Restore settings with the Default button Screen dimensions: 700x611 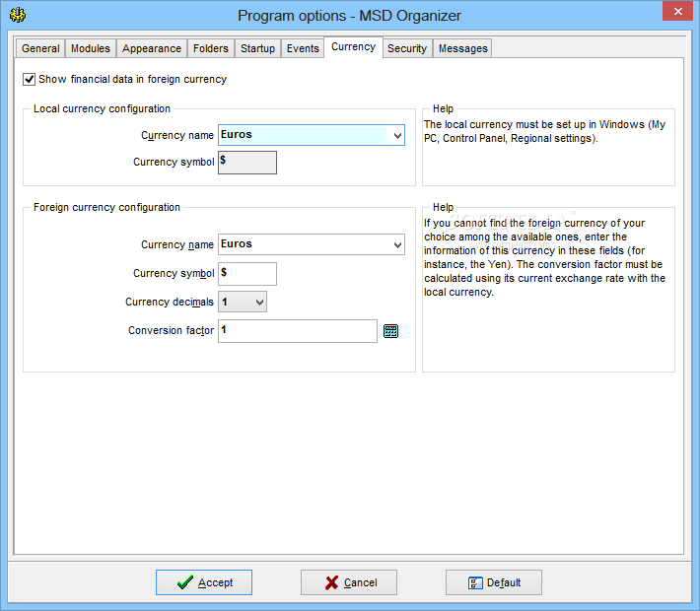tap(494, 582)
